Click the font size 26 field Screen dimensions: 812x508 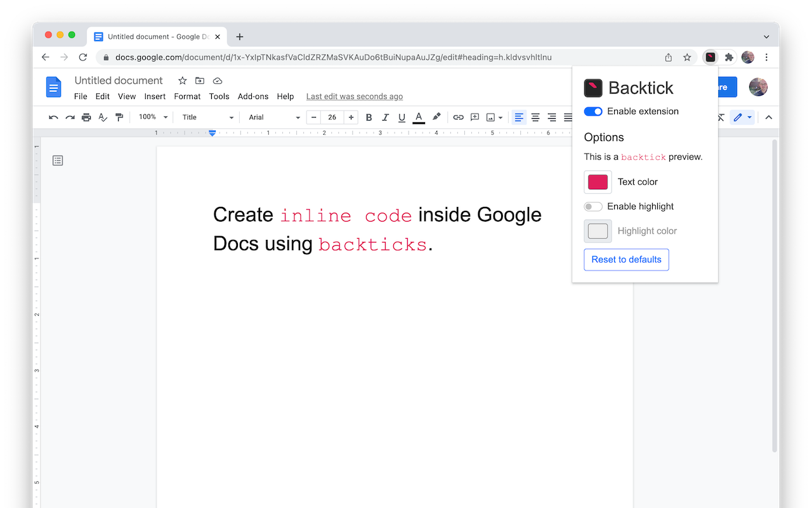pos(332,117)
